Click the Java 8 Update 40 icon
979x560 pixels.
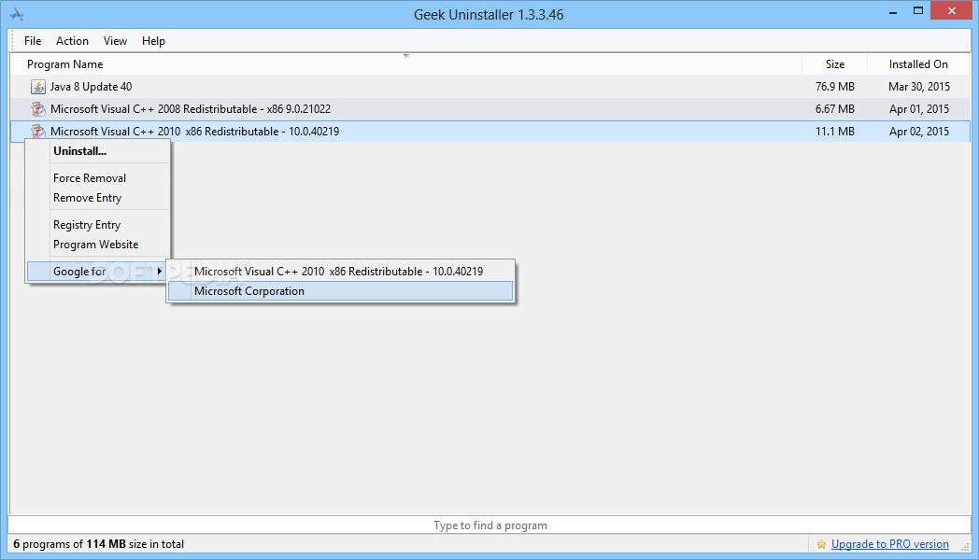coord(38,87)
